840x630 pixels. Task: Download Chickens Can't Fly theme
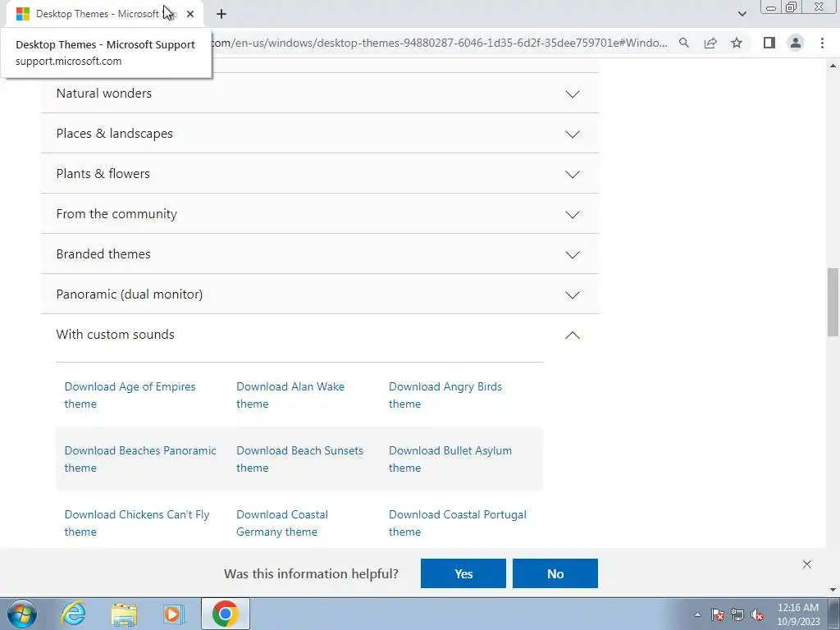(x=137, y=523)
